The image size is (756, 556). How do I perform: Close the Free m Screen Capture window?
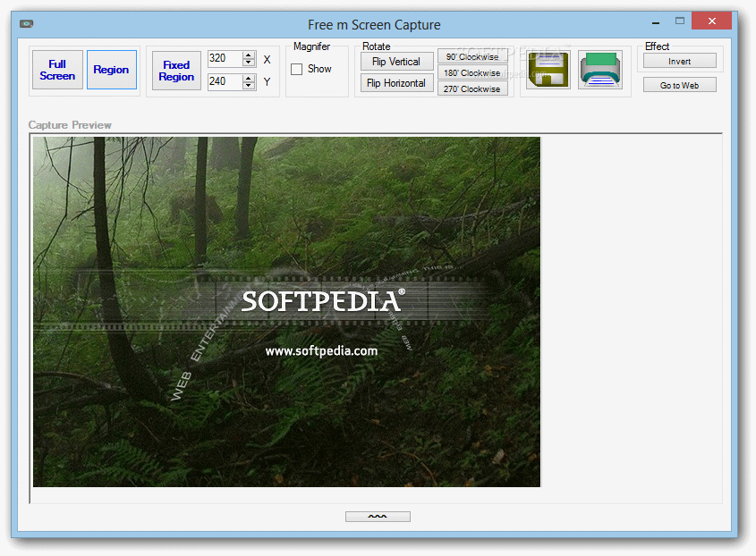(x=711, y=21)
